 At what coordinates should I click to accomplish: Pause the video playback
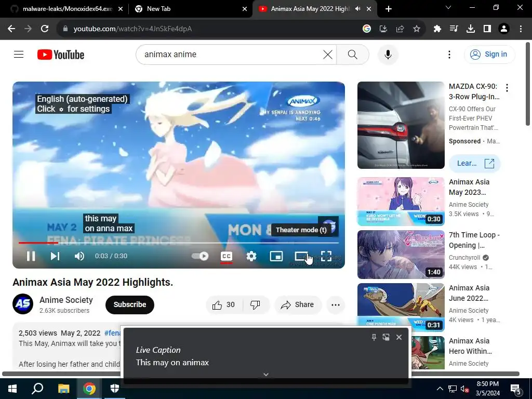(x=31, y=256)
